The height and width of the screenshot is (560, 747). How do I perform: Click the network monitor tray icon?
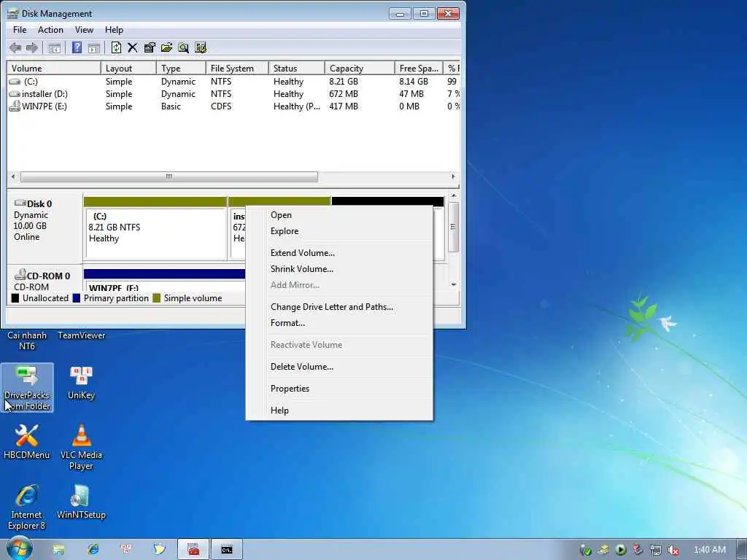[x=656, y=550]
